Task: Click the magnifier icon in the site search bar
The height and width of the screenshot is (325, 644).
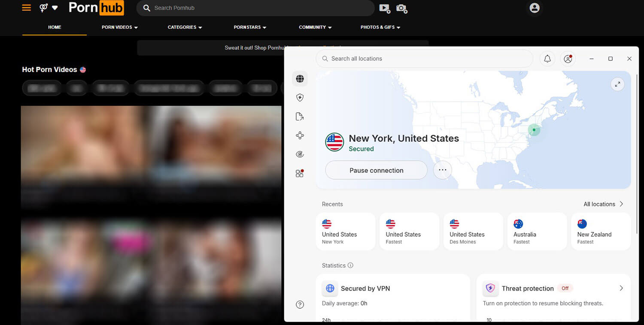Action: point(147,8)
